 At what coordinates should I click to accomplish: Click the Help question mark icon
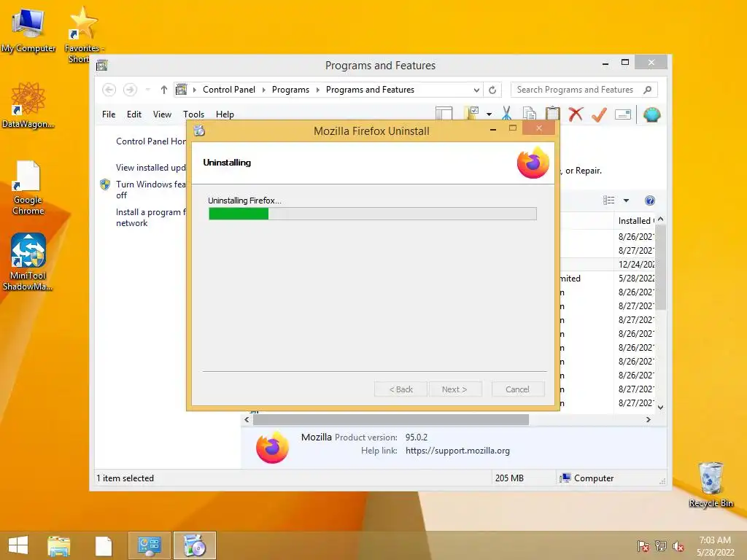[650, 201]
